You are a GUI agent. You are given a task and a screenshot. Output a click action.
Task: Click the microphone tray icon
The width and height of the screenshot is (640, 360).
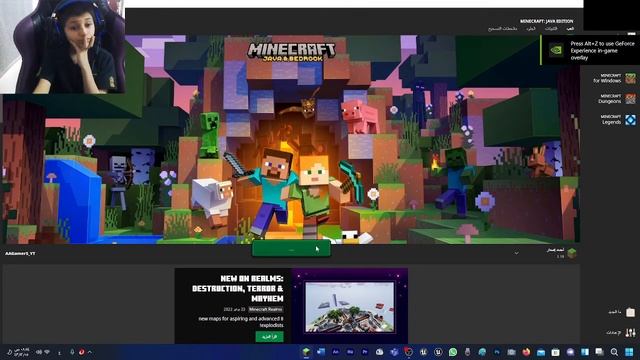coord(72,352)
